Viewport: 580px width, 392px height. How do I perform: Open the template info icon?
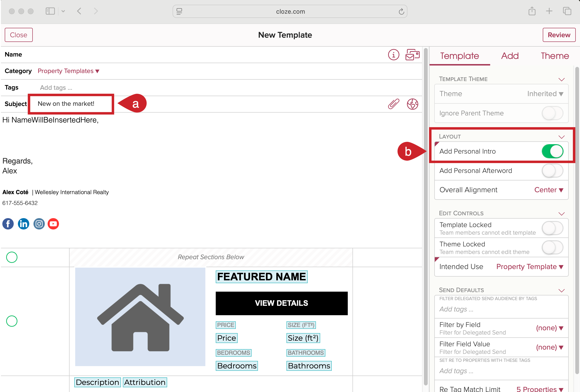[x=394, y=55]
